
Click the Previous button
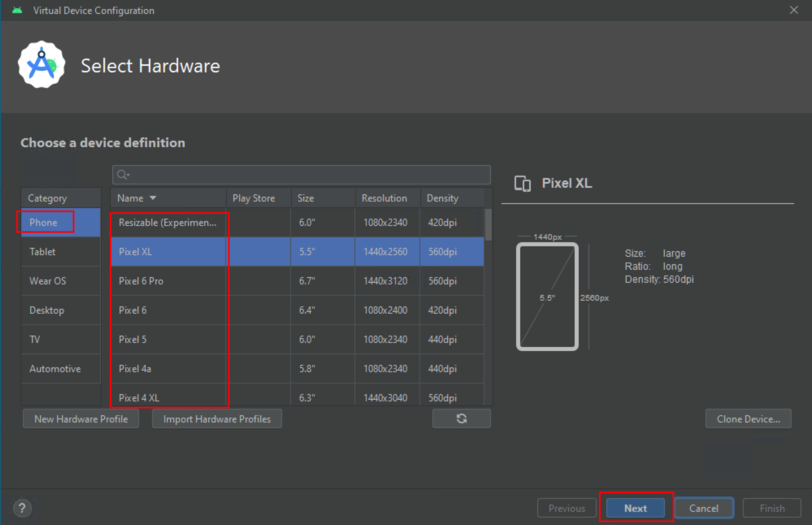tap(567, 508)
